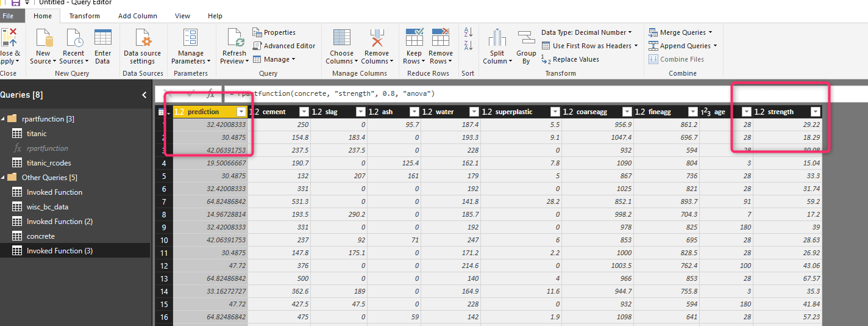Screen dimensions: 868x326
Task: Click the Group By icon
Action: (x=526, y=37)
